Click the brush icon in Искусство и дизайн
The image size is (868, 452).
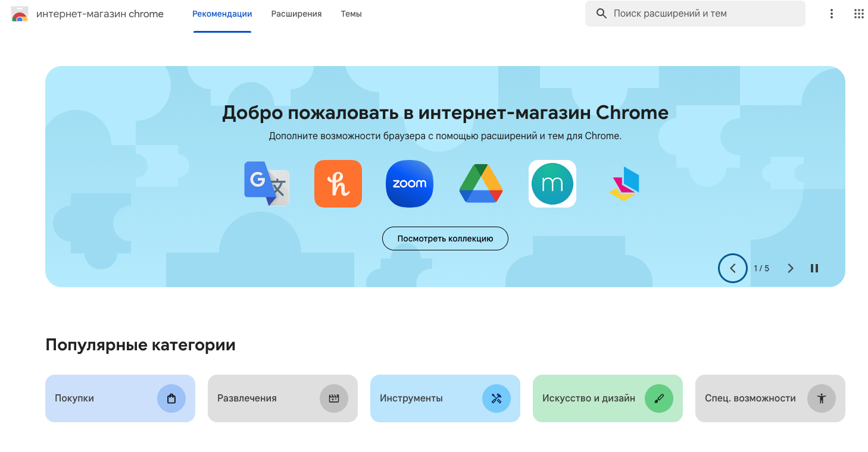[x=659, y=398]
